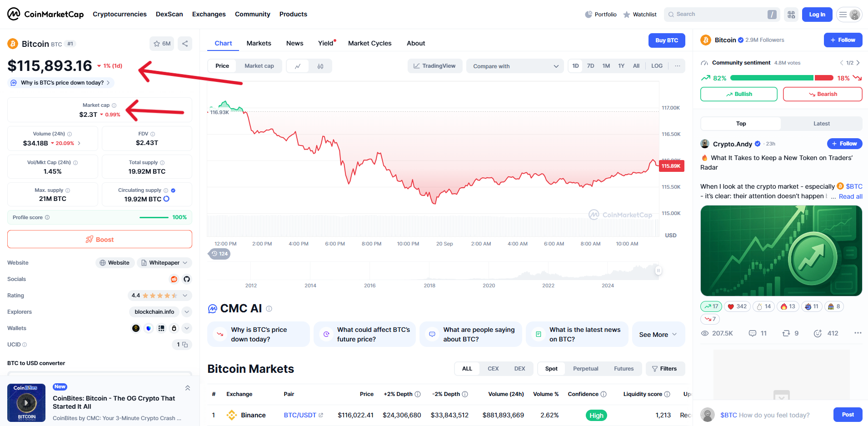Switch to candlestick chart icon
The width and height of the screenshot is (868, 426).
pos(320,66)
